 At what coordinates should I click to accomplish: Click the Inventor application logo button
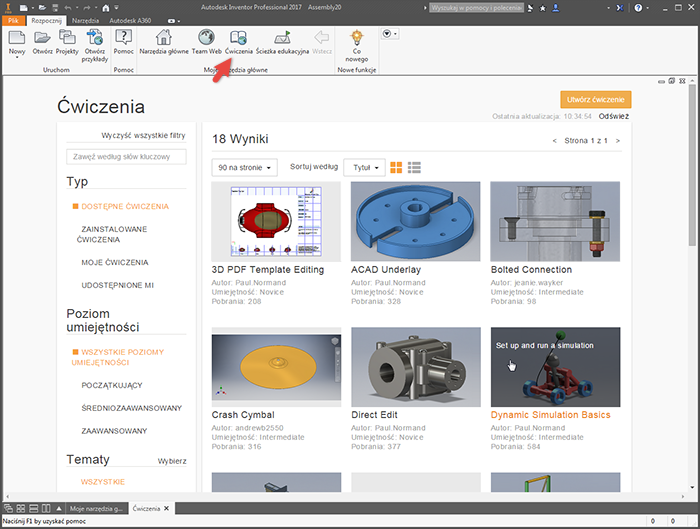coord(8,8)
